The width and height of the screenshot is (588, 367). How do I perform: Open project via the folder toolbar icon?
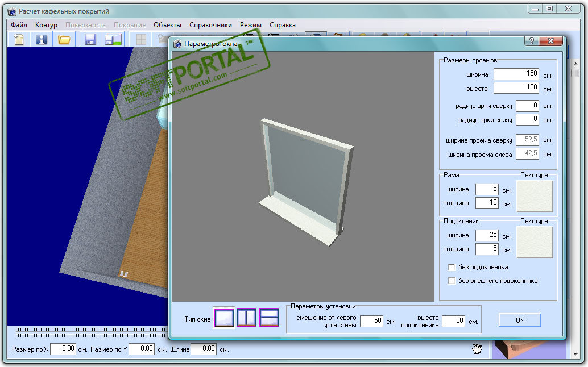(64, 39)
